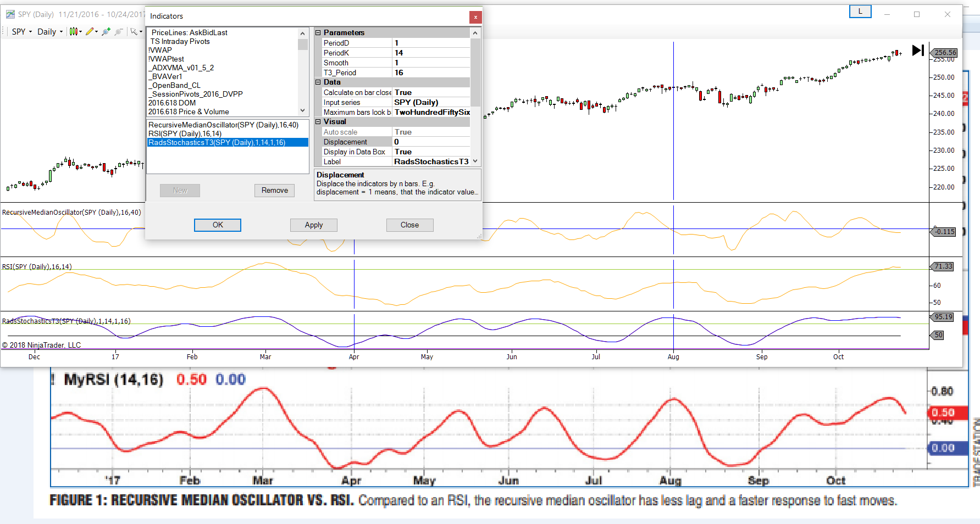
Task: Click the OK button
Action: [218, 225]
